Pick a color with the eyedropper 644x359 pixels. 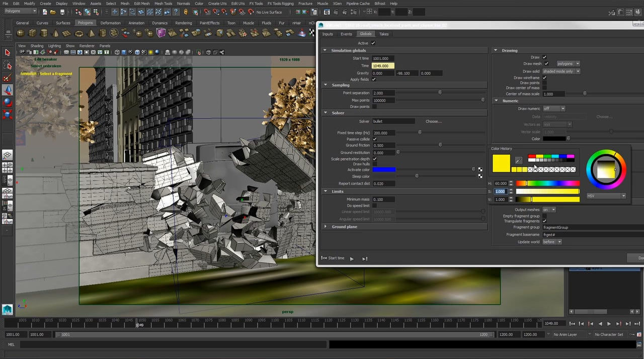pyautogui.click(x=519, y=160)
